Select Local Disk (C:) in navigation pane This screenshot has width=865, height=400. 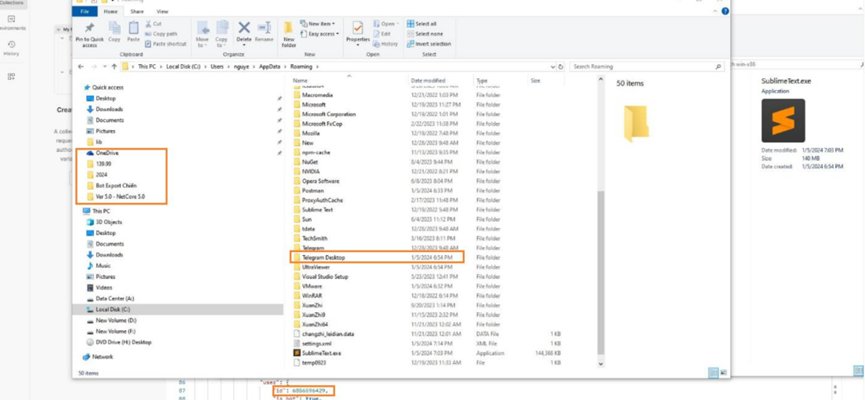(113, 309)
